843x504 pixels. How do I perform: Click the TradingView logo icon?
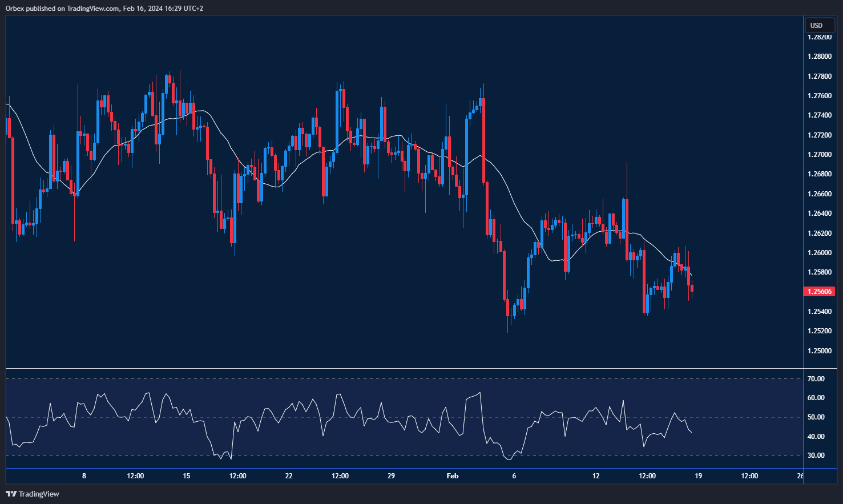(11, 494)
